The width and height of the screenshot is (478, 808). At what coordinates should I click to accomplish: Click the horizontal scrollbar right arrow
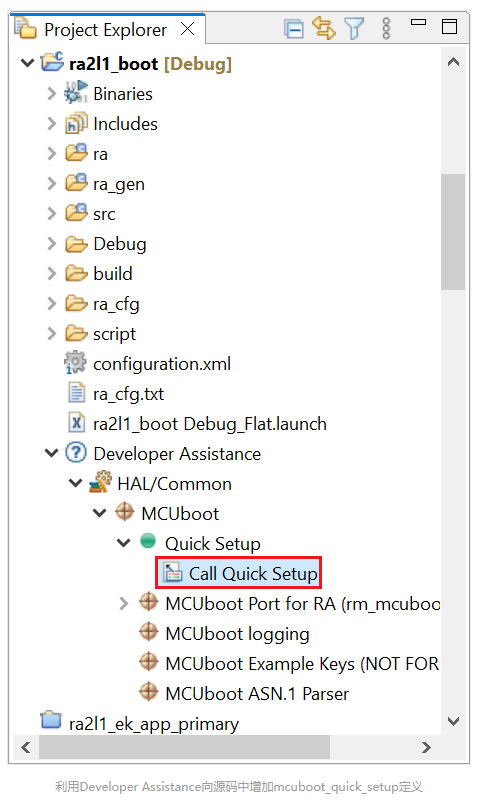tap(426, 747)
